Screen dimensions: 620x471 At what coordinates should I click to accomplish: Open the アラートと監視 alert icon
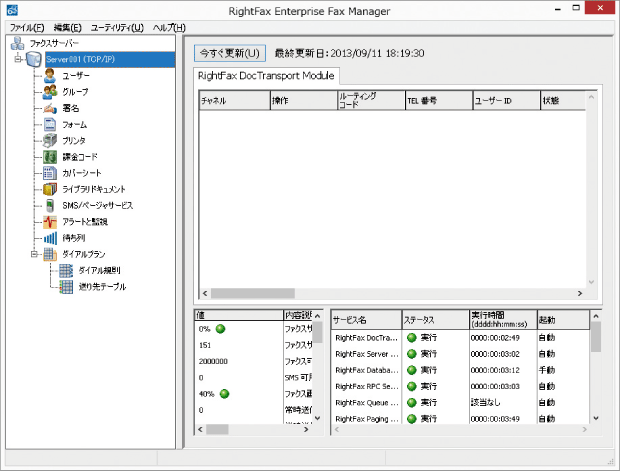[50, 221]
